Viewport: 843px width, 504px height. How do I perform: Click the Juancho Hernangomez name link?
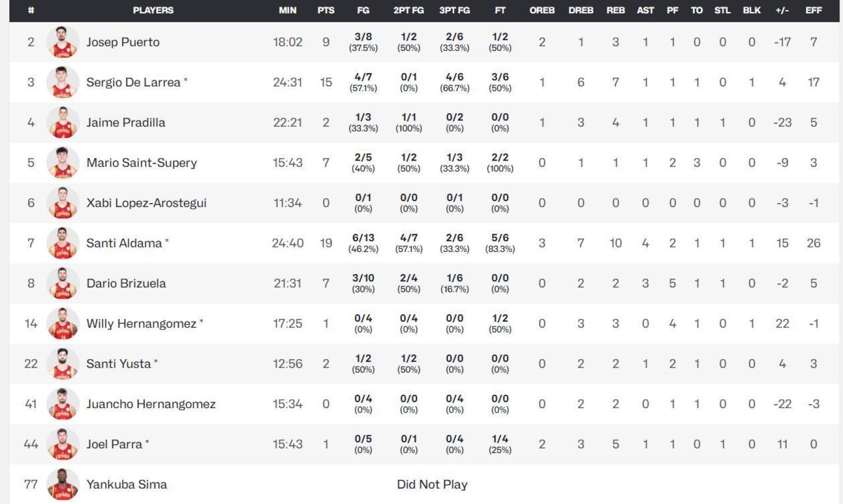pyautogui.click(x=151, y=404)
